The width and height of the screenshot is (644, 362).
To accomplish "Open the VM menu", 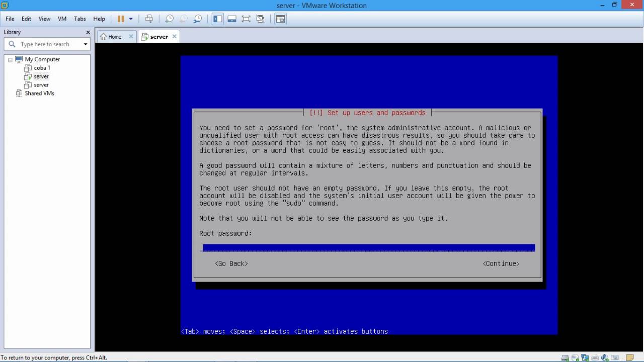I will pyautogui.click(x=62, y=19).
